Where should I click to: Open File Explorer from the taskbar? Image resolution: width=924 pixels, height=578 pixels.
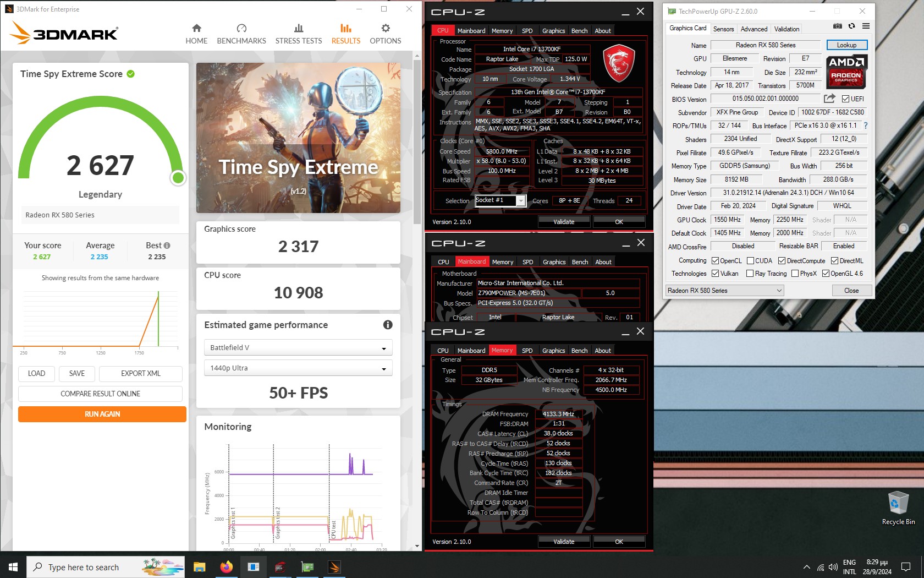tap(200, 566)
